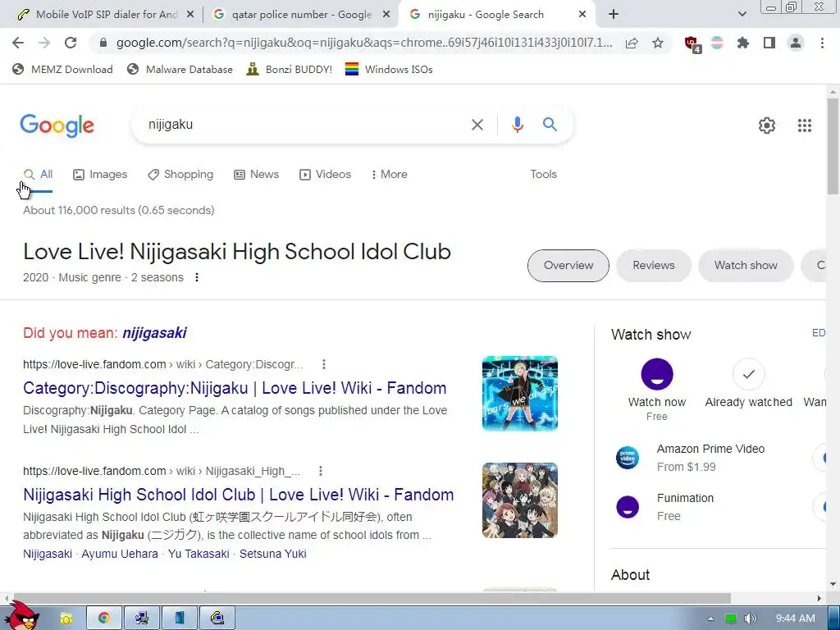Screen dimensions: 840x630
Task: Open Bonzi BUDDY! bookmark
Action: pyautogui.click(x=290, y=69)
